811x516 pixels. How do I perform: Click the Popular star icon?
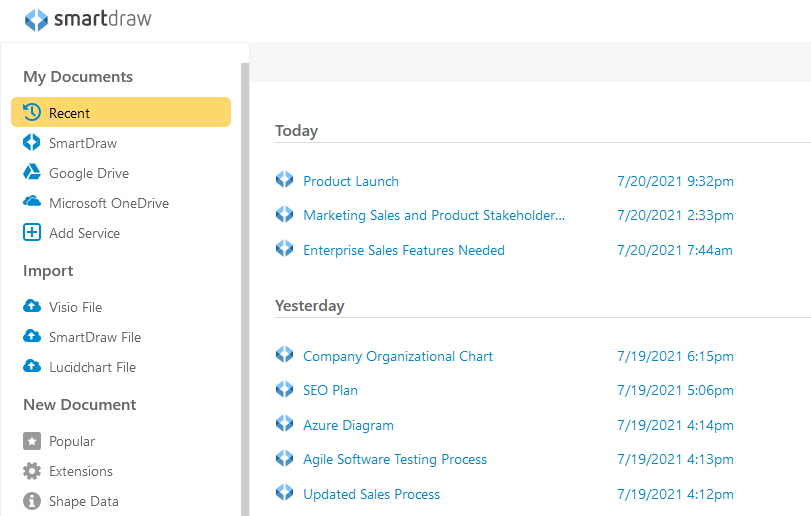(32, 441)
